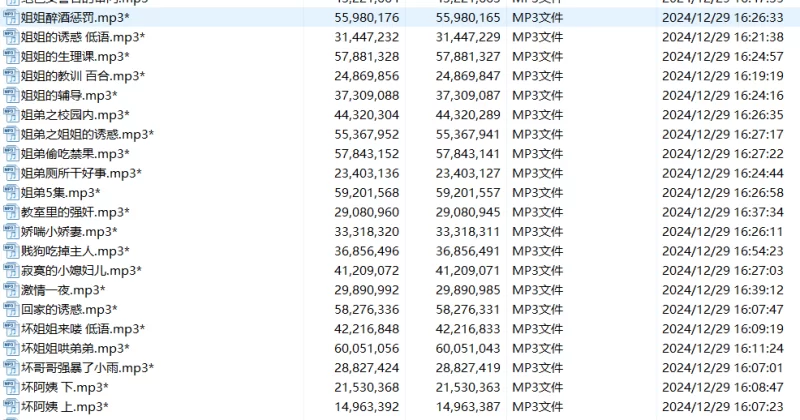The height and width of the screenshot is (420, 800).
Task: Click the packed size 55,980,165
Action: click(x=468, y=18)
